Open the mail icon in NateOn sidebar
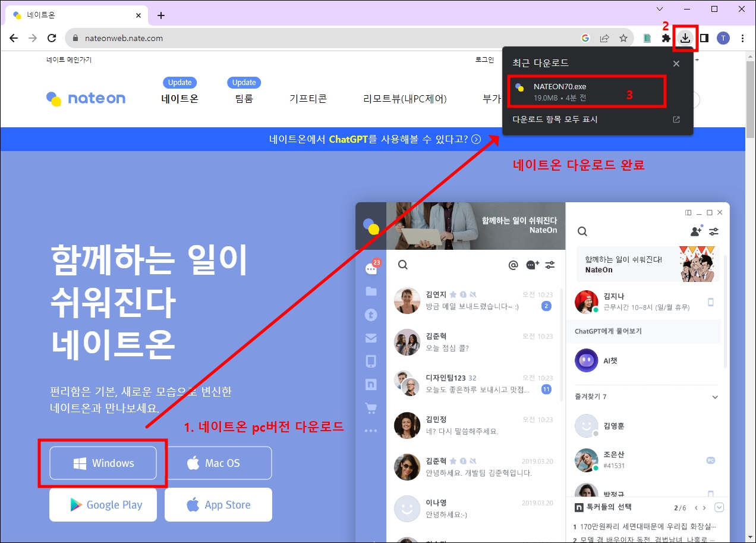The width and height of the screenshot is (756, 543). 371,338
